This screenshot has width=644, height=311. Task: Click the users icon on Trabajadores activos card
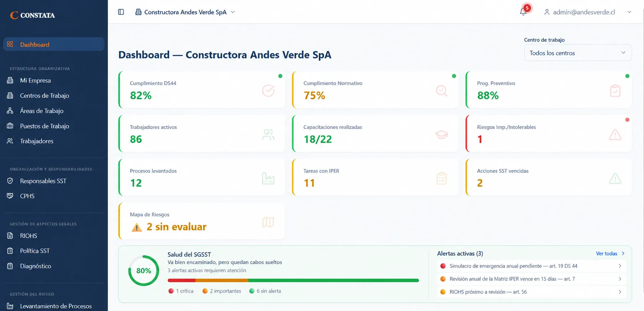pos(268,134)
